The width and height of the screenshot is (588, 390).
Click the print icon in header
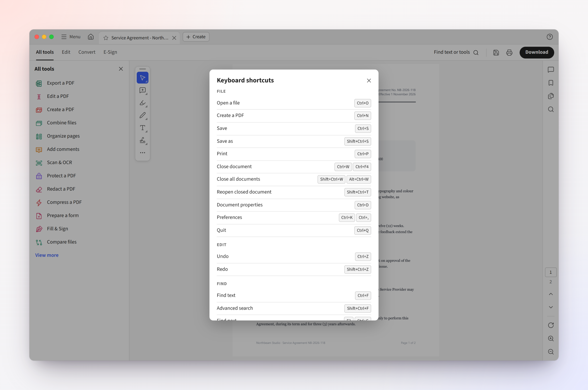509,52
